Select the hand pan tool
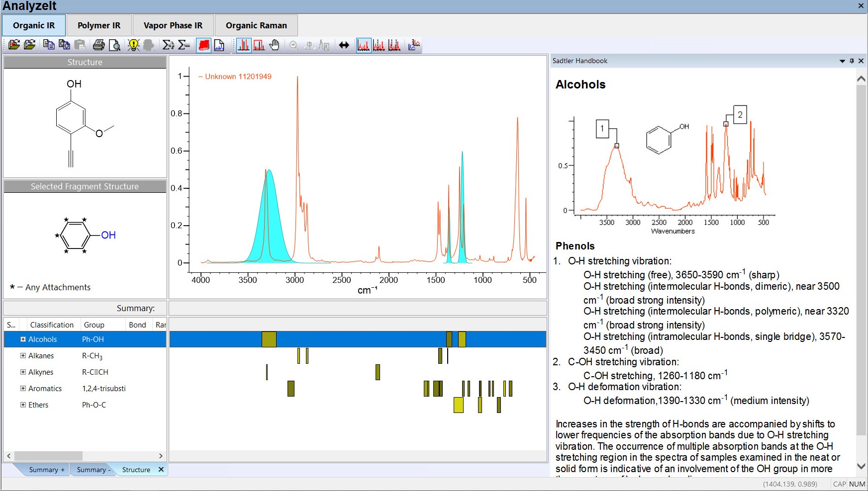The image size is (868, 491). point(274,45)
